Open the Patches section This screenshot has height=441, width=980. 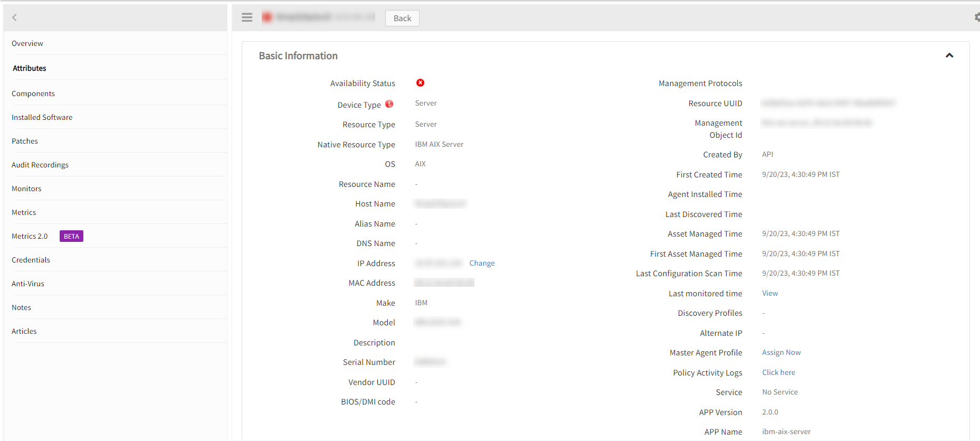[25, 141]
